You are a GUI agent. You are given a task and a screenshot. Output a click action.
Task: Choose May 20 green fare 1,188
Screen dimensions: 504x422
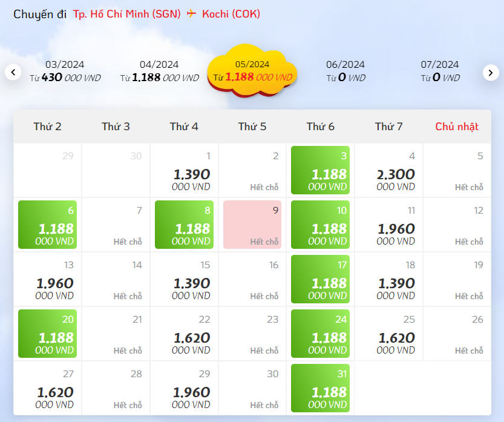(x=48, y=334)
